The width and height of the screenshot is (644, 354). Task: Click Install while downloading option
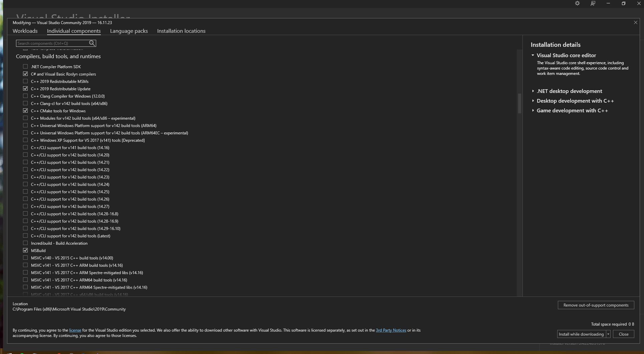point(581,334)
